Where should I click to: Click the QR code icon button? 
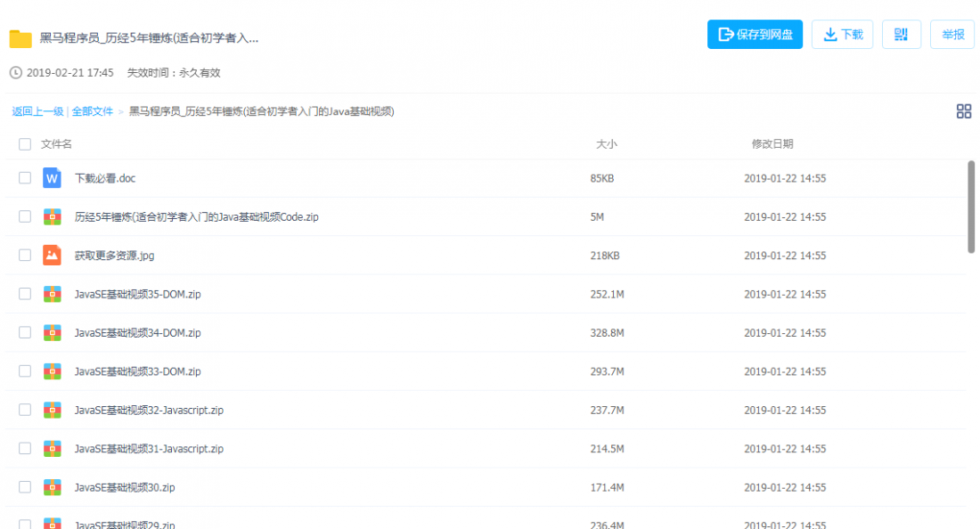(901, 35)
